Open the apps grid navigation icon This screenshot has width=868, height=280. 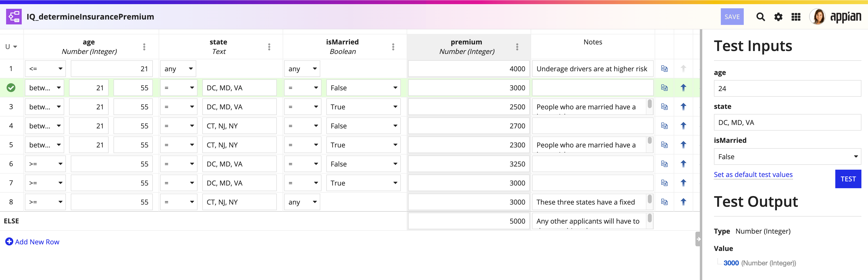click(x=796, y=17)
